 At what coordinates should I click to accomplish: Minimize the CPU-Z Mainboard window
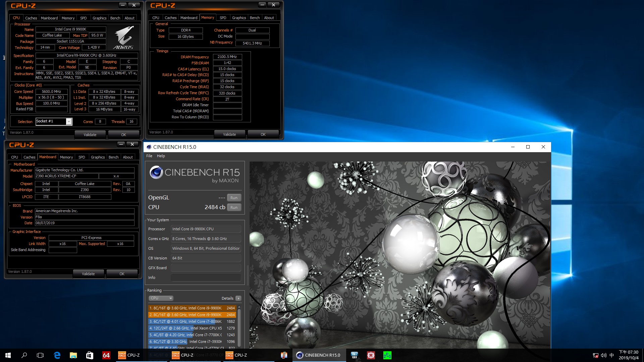coord(121,144)
